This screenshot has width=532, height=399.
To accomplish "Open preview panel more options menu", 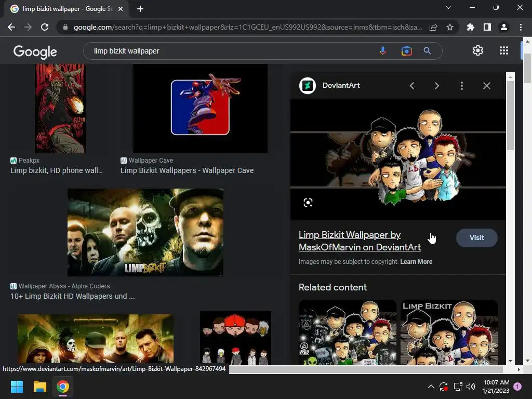I will [x=461, y=86].
